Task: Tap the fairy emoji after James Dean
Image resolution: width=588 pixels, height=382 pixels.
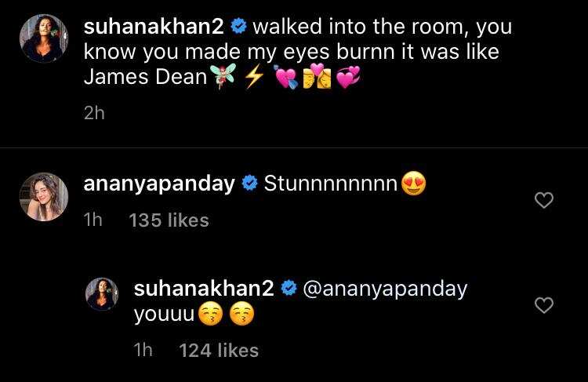Action: [223, 76]
